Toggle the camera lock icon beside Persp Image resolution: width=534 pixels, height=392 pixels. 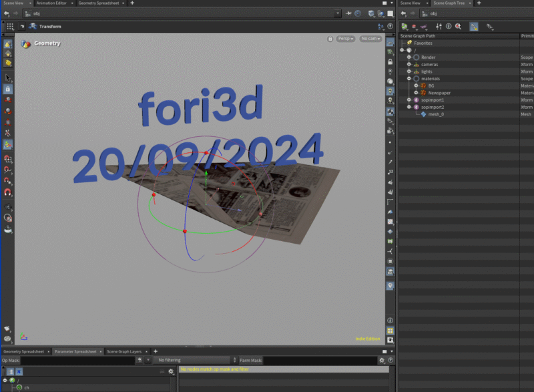click(x=330, y=39)
